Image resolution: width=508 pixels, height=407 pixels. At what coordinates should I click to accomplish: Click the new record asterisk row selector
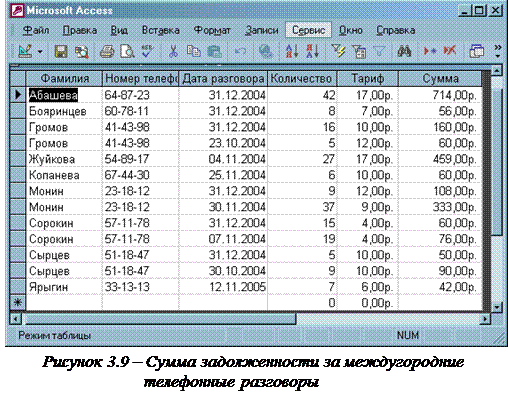[18, 302]
